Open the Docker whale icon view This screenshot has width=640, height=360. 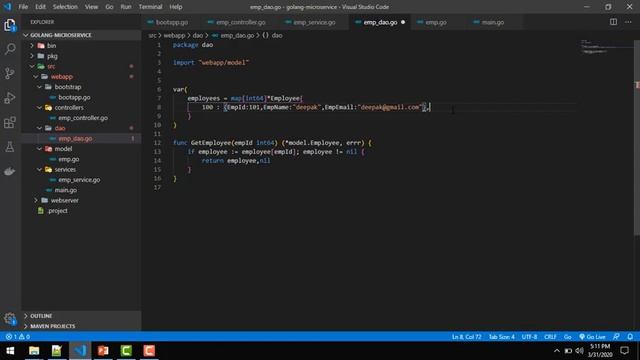coord(10,171)
